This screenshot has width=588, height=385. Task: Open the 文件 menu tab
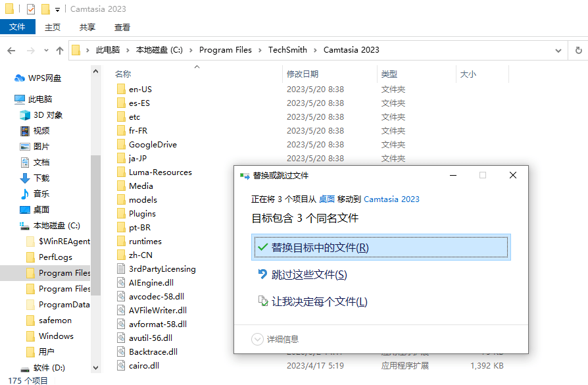(x=17, y=27)
